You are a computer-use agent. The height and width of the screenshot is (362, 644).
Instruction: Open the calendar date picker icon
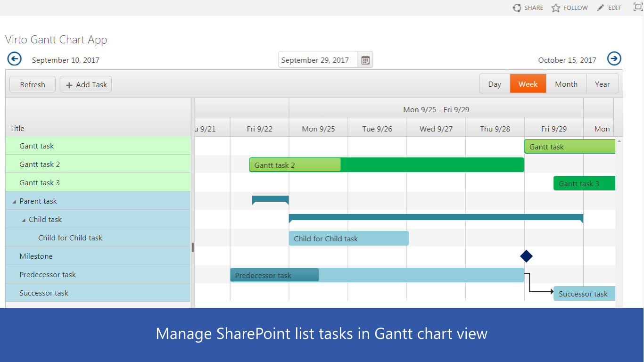[x=365, y=60]
